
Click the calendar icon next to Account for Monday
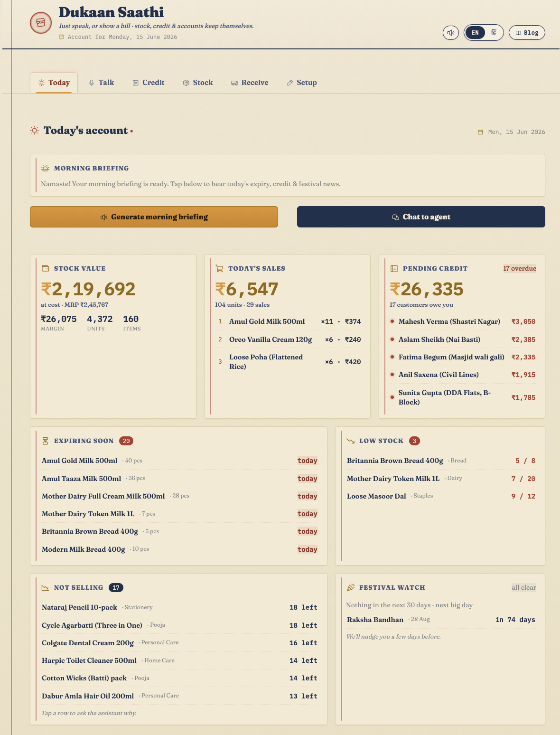pyautogui.click(x=61, y=37)
